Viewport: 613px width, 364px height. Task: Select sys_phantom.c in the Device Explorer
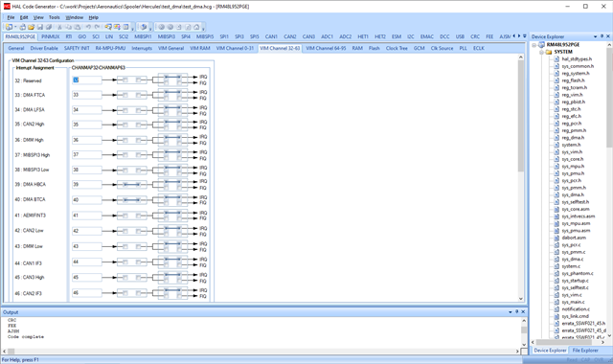(578, 273)
